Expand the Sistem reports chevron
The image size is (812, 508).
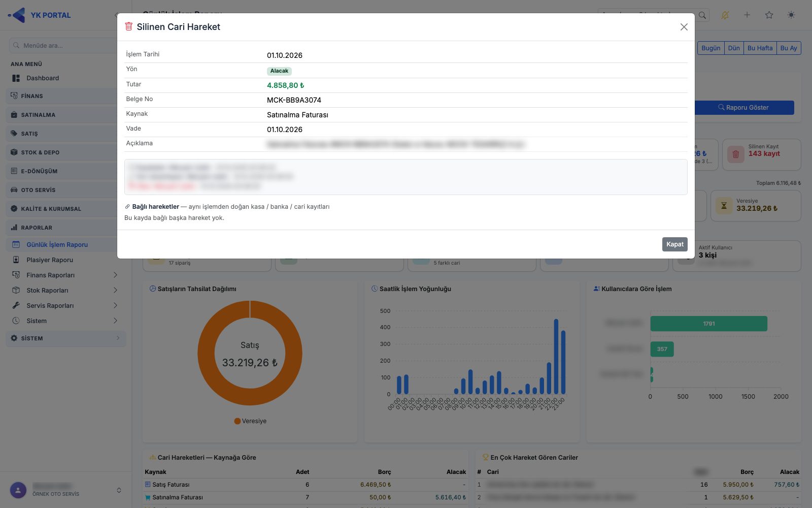115,321
